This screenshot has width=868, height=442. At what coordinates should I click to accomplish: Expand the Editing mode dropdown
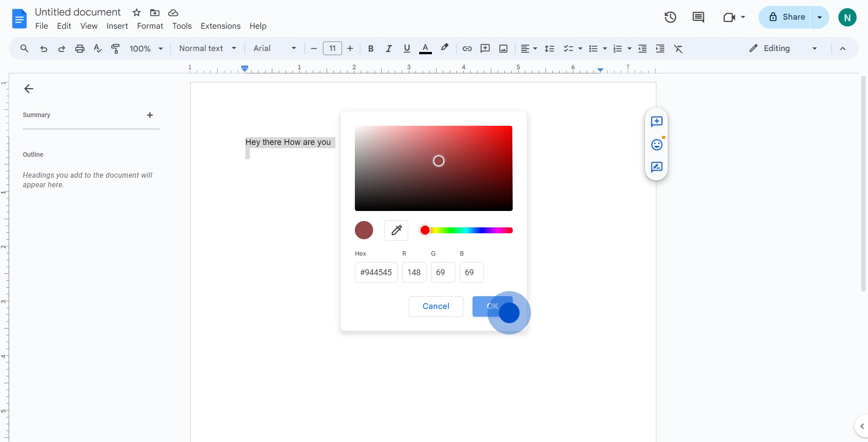pyautogui.click(x=783, y=48)
